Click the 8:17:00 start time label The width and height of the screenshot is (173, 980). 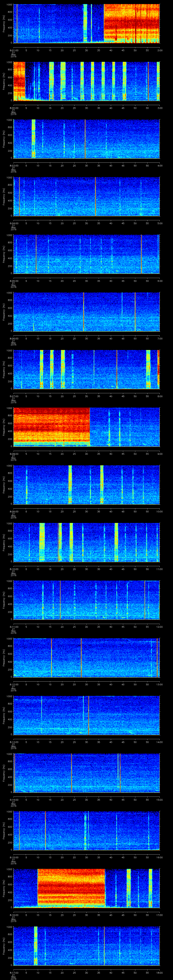(14, 972)
